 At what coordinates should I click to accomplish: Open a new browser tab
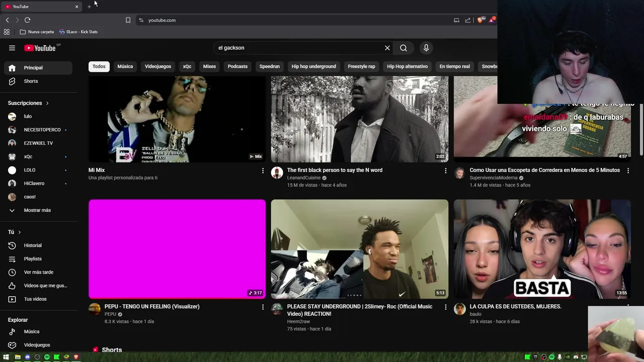click(x=89, y=7)
